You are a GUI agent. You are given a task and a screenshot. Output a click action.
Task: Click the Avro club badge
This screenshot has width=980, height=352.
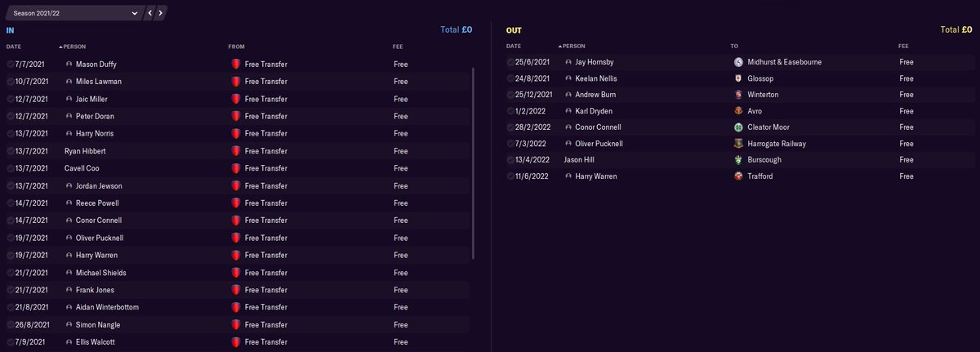point(738,111)
